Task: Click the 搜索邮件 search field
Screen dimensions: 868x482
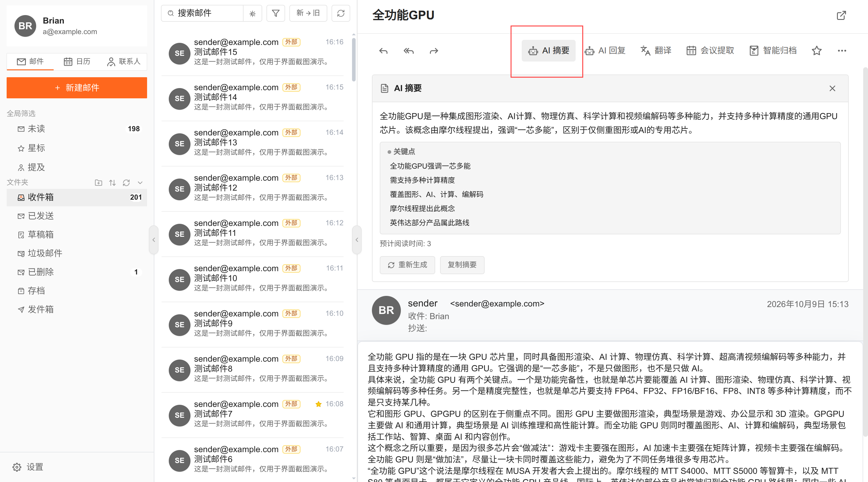Action: point(202,13)
